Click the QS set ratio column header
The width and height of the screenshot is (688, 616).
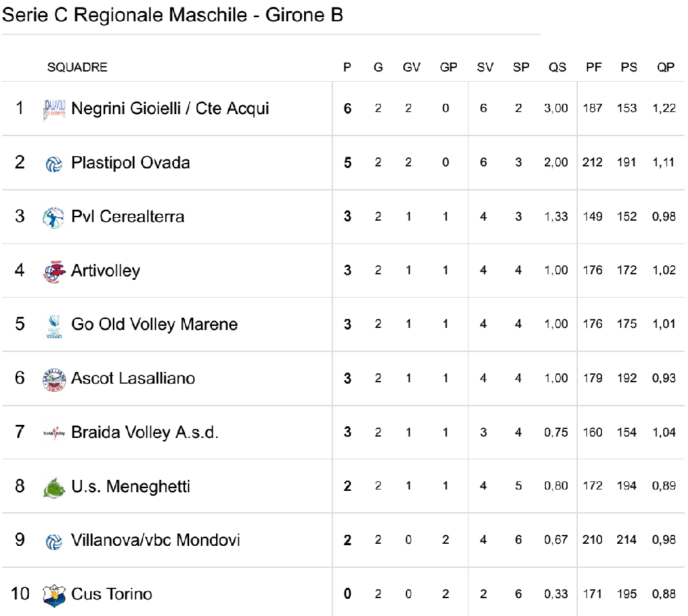click(557, 67)
